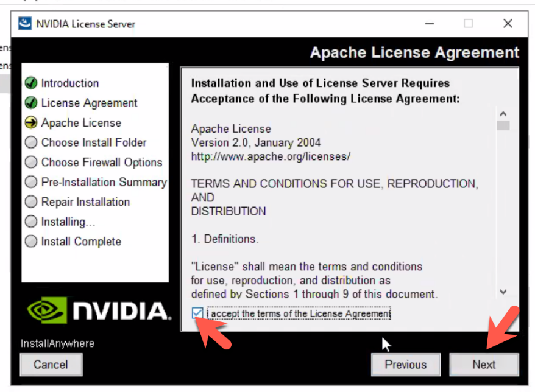Click the Install Complete step label
This screenshot has width=535, height=392.
(81, 242)
